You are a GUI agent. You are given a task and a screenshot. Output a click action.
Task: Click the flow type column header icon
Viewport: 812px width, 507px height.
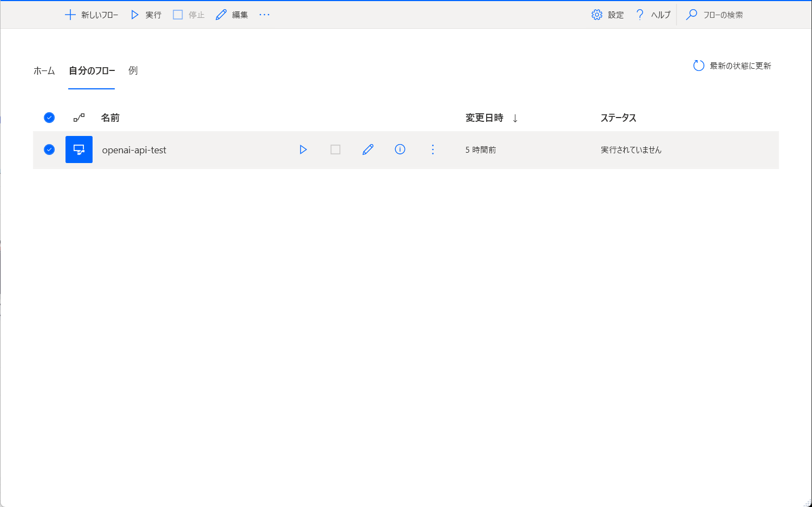pos(79,118)
